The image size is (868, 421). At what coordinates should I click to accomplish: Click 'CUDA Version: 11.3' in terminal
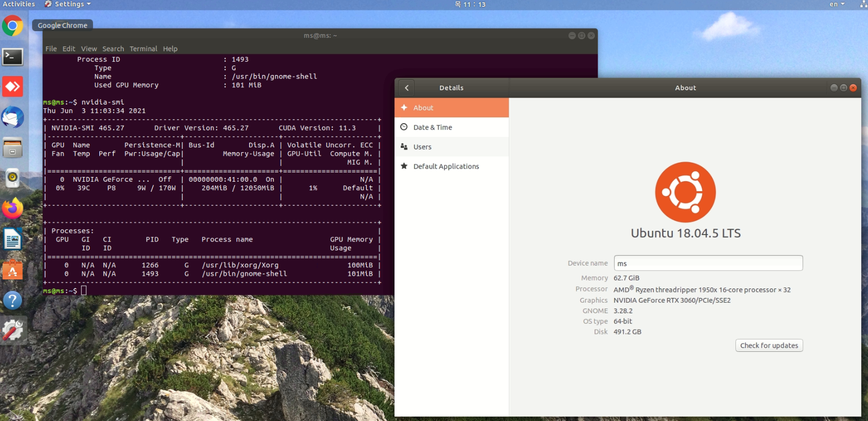click(x=317, y=128)
